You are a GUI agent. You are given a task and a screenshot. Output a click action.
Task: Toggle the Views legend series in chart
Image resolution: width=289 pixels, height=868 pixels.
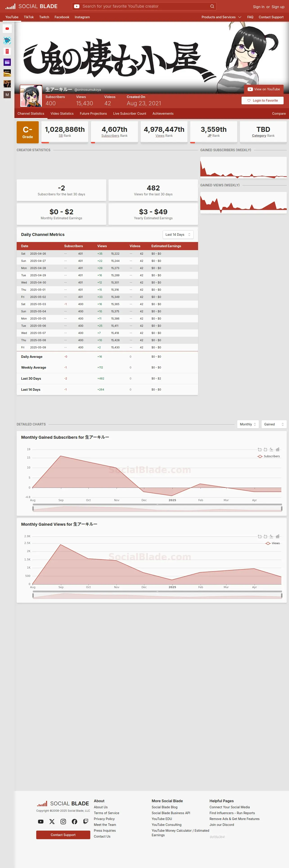[273, 543]
